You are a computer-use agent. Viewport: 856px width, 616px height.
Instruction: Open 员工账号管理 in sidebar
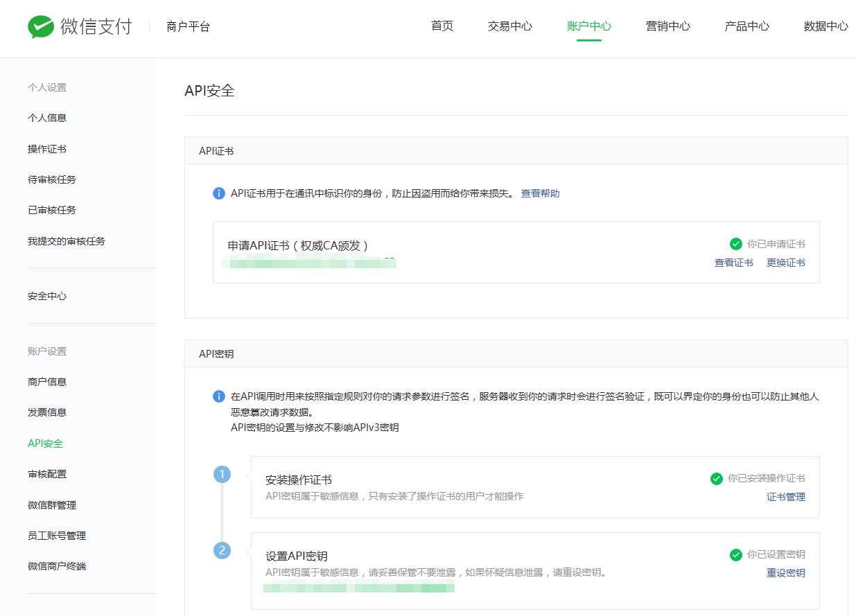(57, 536)
